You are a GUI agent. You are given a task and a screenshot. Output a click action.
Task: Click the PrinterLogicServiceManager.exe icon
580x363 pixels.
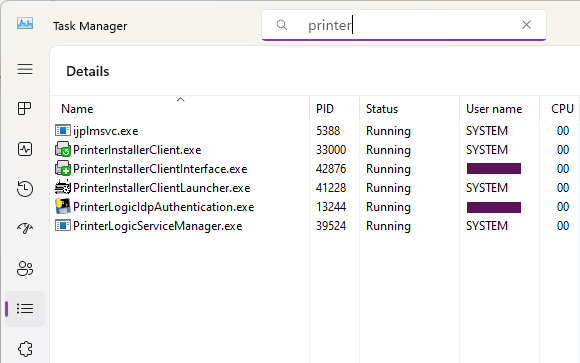click(x=63, y=225)
